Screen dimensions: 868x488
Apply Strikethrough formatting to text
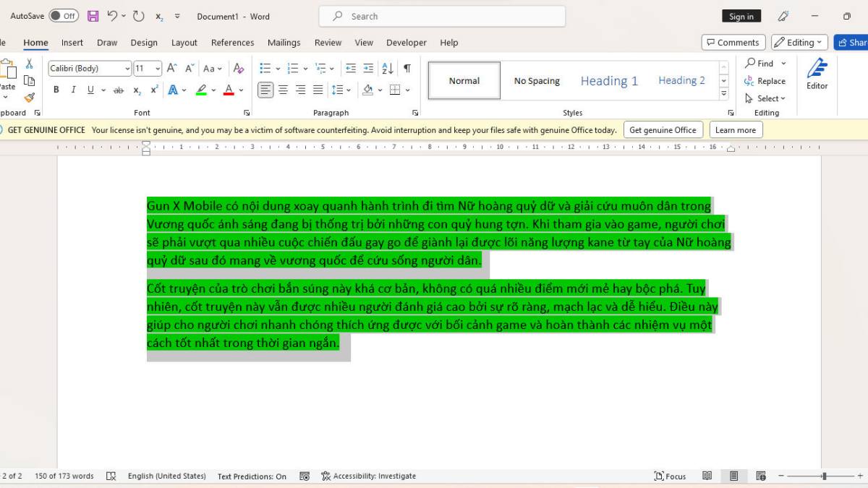pyautogui.click(x=118, y=90)
